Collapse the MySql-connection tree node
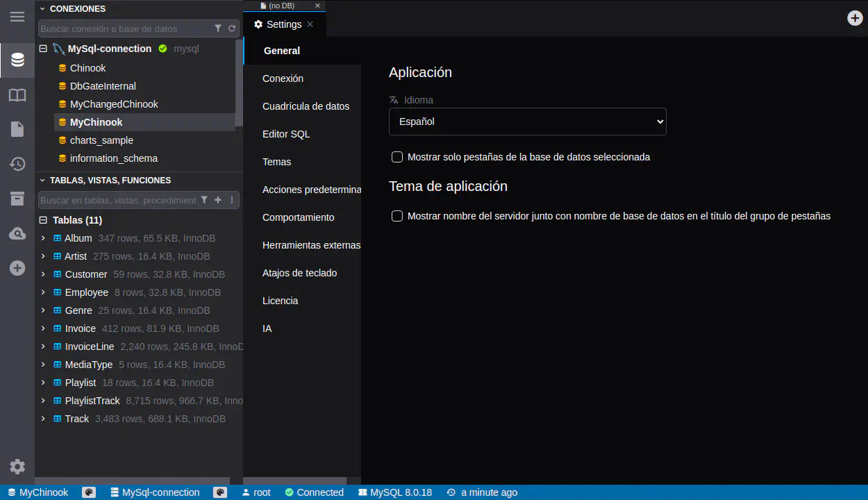Image resolution: width=868 pixels, height=500 pixels. click(43, 49)
